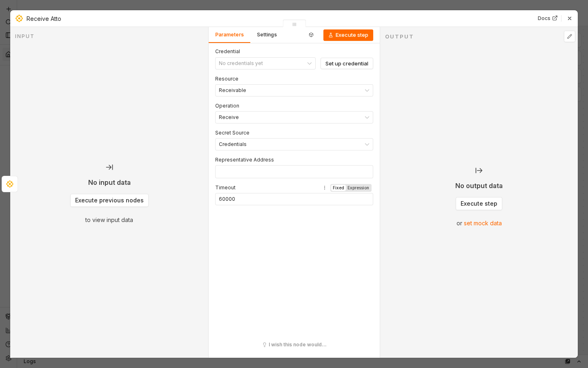
Task: Click the orange Execute step button
Action: pos(348,35)
